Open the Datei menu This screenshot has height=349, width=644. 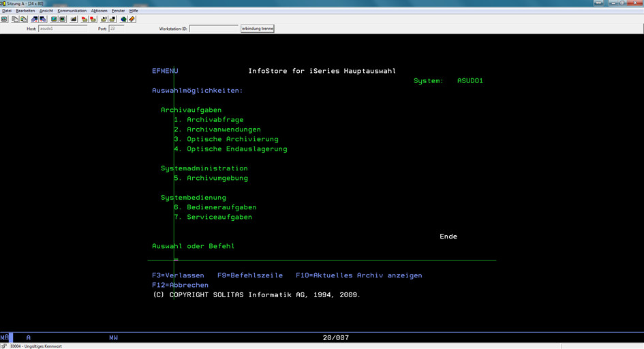click(7, 11)
